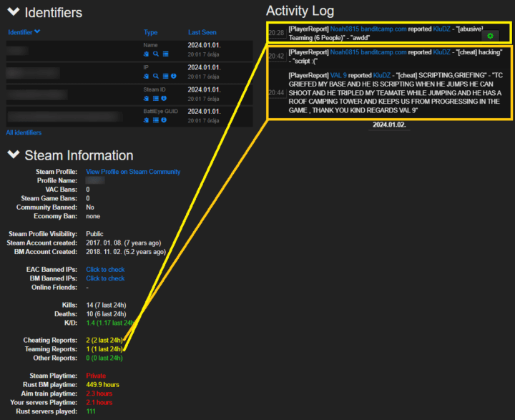Click the Rust BM playtime '449.9 hours'
This screenshot has width=515, height=420.
[102, 384]
